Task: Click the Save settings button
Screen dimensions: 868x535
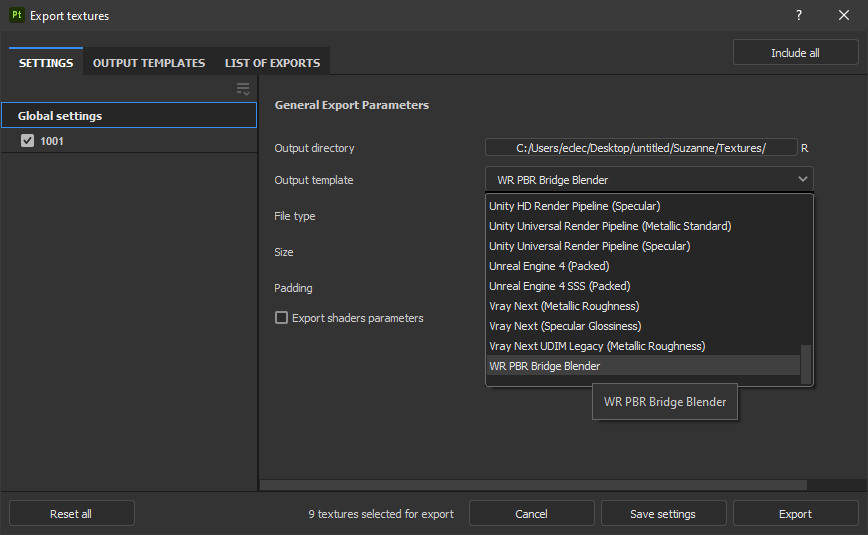Action: click(x=663, y=513)
